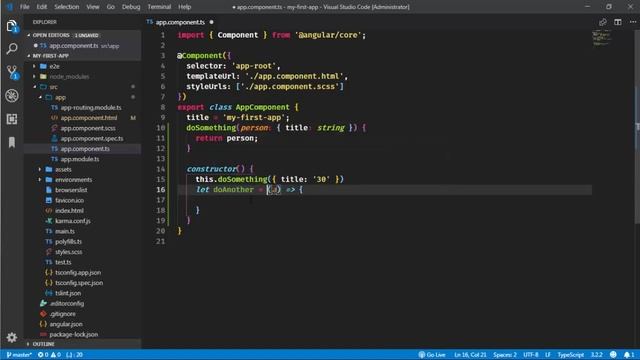Click the Split Editor icon
640x360 pixels.
618,22
